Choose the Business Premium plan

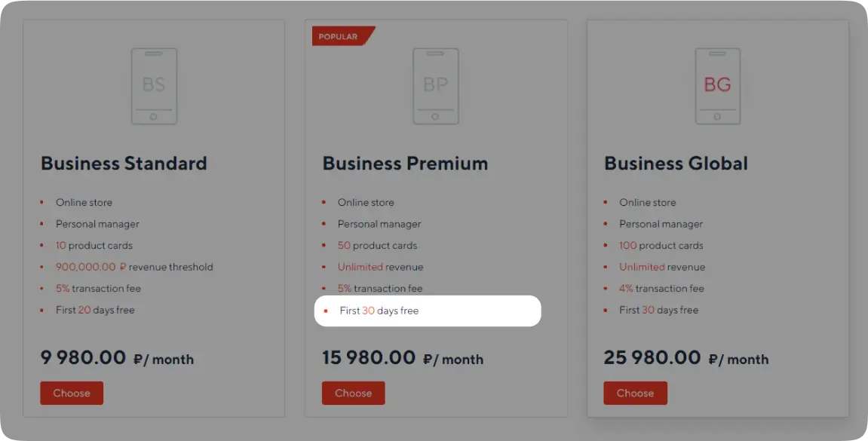point(353,393)
